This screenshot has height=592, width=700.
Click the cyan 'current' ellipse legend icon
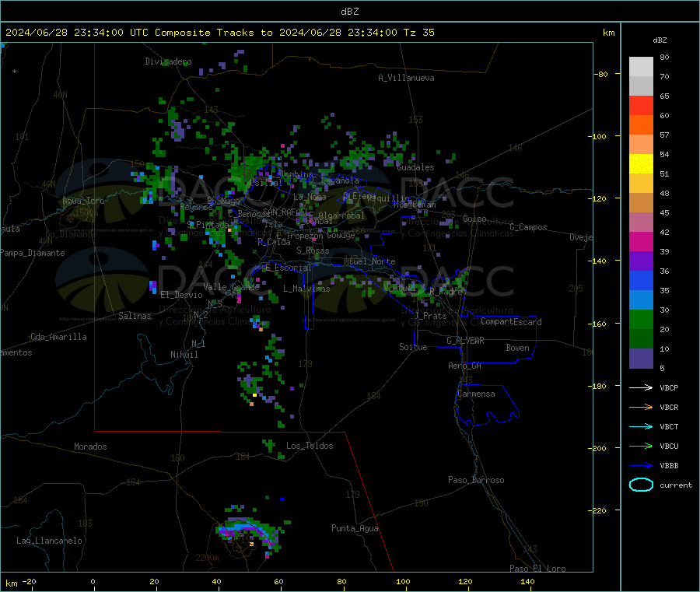pyautogui.click(x=641, y=485)
